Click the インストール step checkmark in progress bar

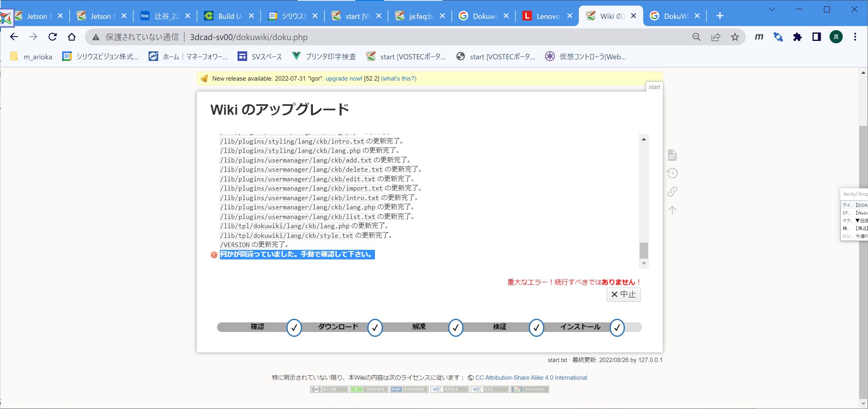(x=617, y=328)
